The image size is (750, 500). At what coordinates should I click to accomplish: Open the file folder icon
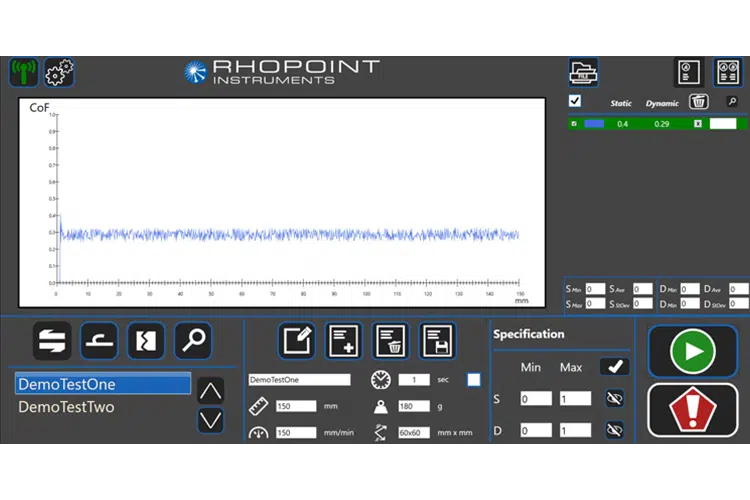click(583, 72)
